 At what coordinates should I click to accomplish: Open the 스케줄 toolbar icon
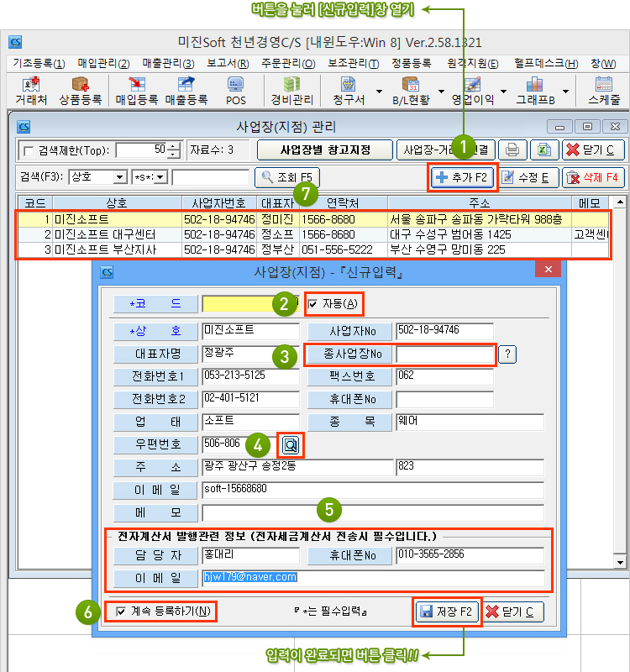click(604, 92)
